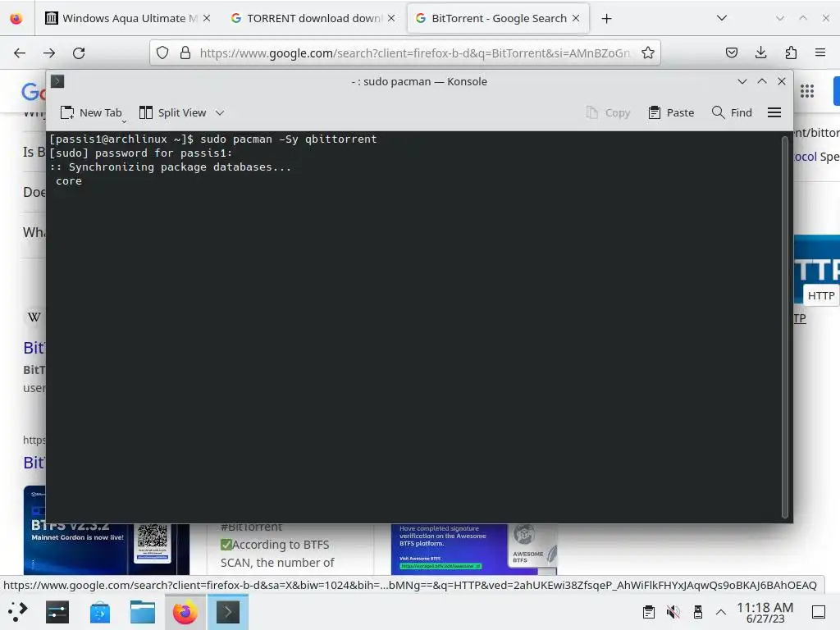Image resolution: width=840 pixels, height=630 pixels.
Task: Click Split View in Konsole toolbar
Action: tap(172, 112)
